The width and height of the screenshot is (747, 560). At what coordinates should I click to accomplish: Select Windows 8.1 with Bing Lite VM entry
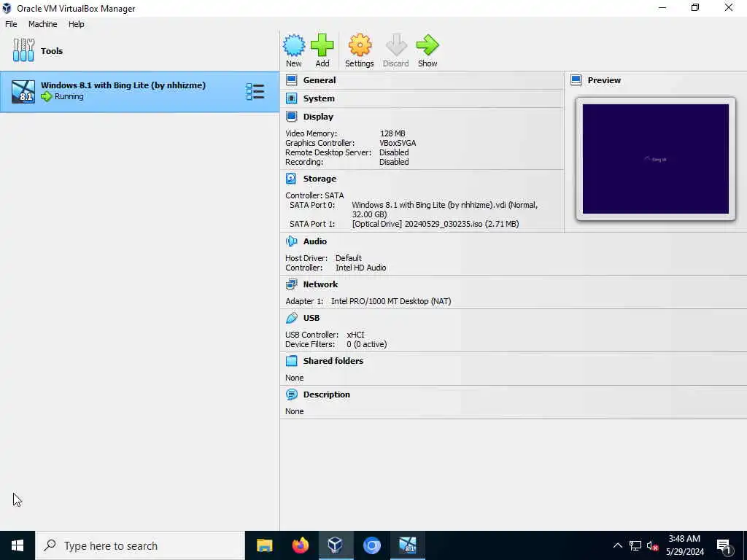(x=139, y=92)
